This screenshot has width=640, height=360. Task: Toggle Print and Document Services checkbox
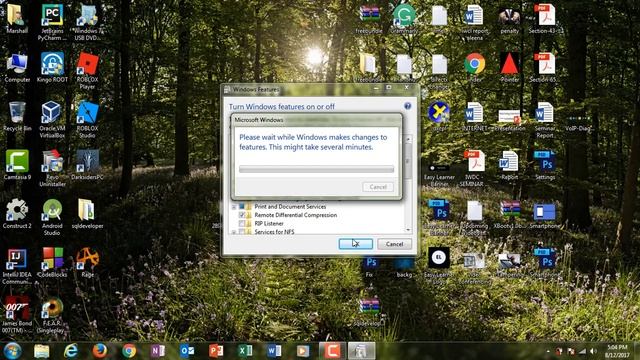[x=242, y=207]
